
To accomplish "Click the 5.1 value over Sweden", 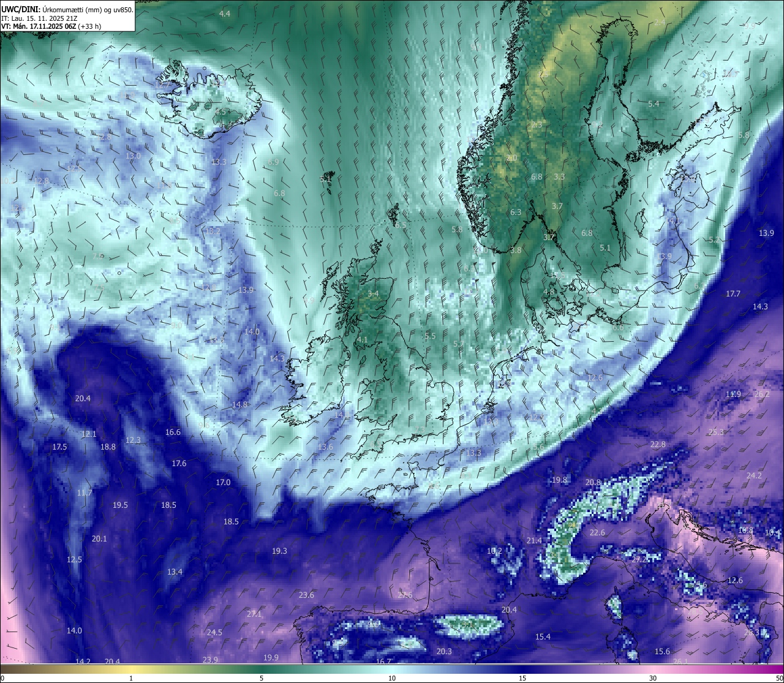I will pyautogui.click(x=605, y=248).
